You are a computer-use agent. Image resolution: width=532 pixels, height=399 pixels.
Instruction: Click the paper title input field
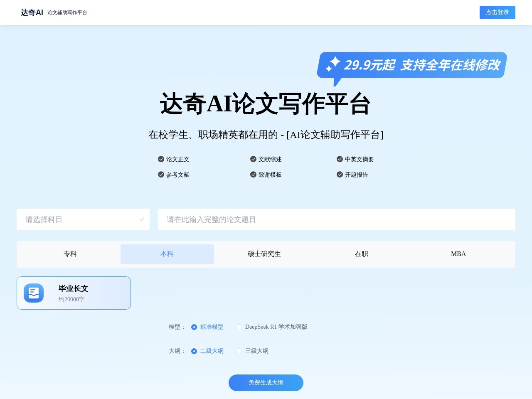pyautogui.click(x=336, y=219)
